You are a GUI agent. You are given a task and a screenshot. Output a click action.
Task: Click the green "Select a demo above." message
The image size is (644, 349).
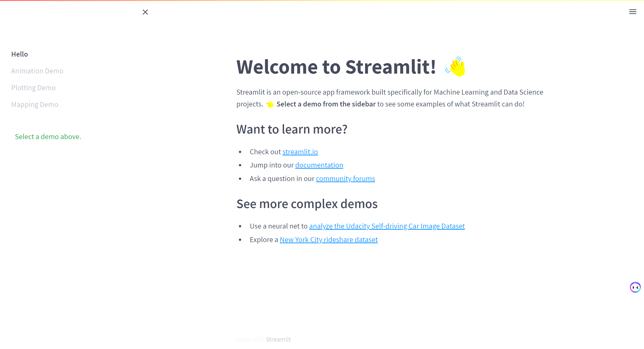click(48, 137)
